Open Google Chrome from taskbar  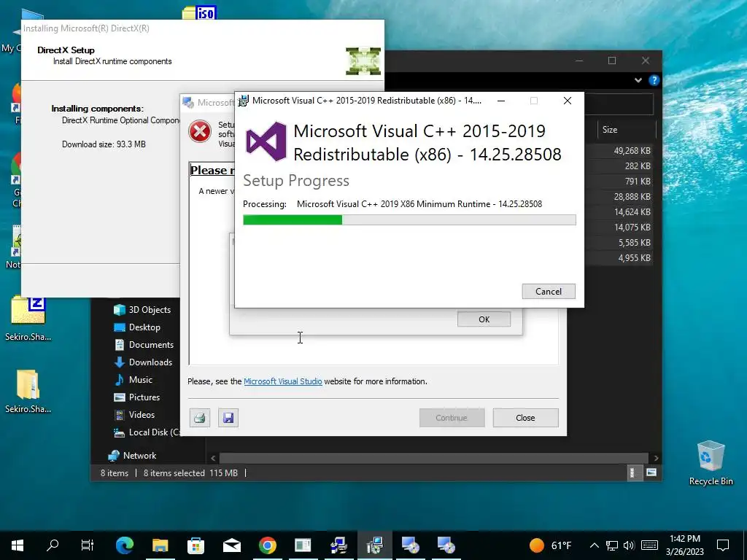coord(268,545)
